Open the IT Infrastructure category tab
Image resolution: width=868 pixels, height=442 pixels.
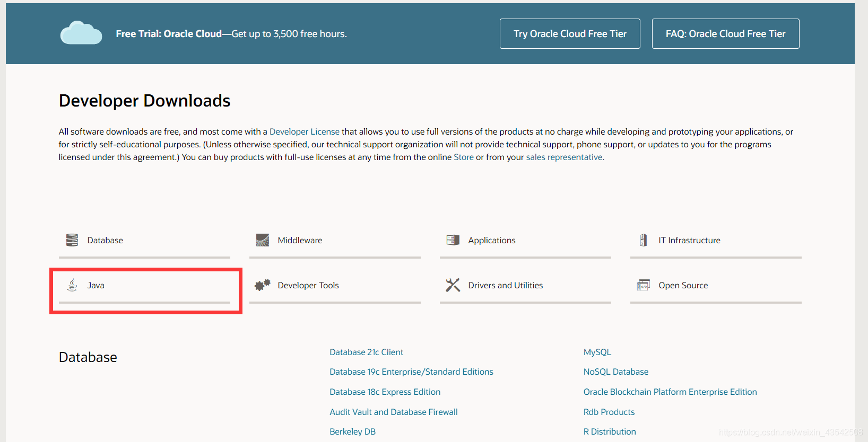pyautogui.click(x=716, y=241)
